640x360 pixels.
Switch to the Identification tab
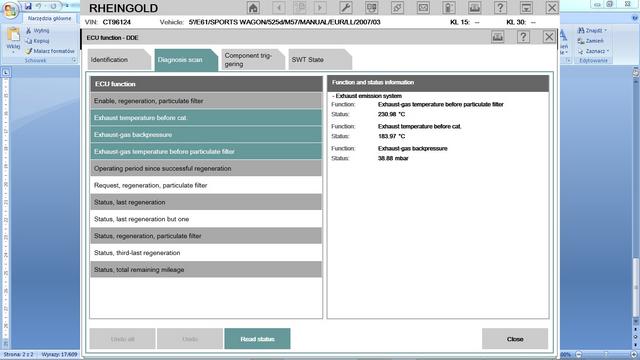coord(119,60)
